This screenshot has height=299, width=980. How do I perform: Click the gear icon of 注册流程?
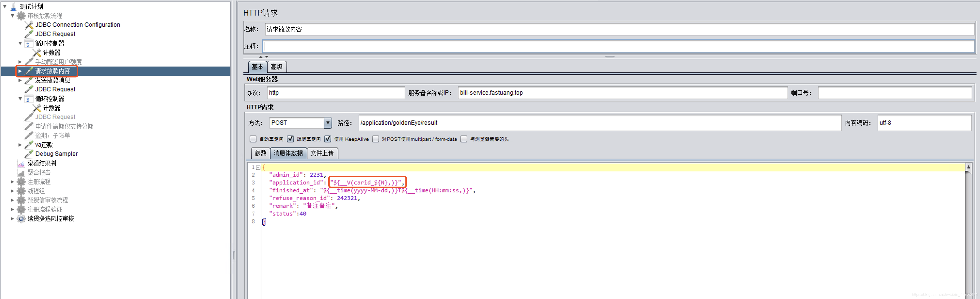[x=21, y=182]
